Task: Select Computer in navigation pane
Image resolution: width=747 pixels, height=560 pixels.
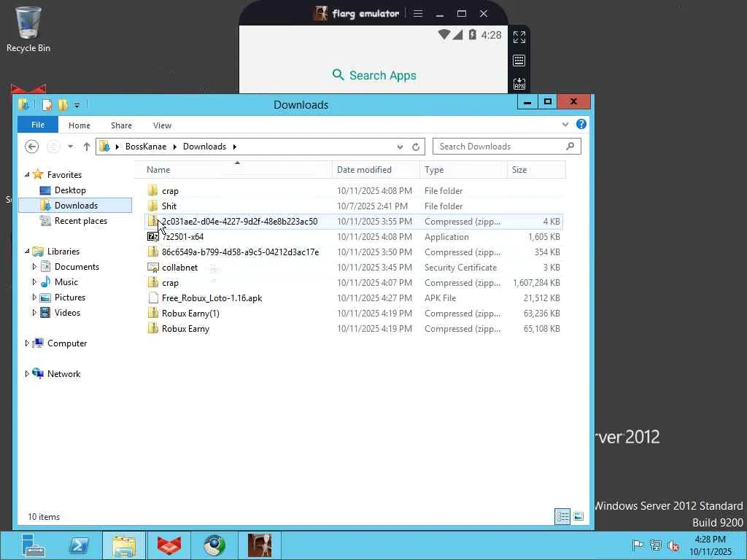Action: pos(66,343)
